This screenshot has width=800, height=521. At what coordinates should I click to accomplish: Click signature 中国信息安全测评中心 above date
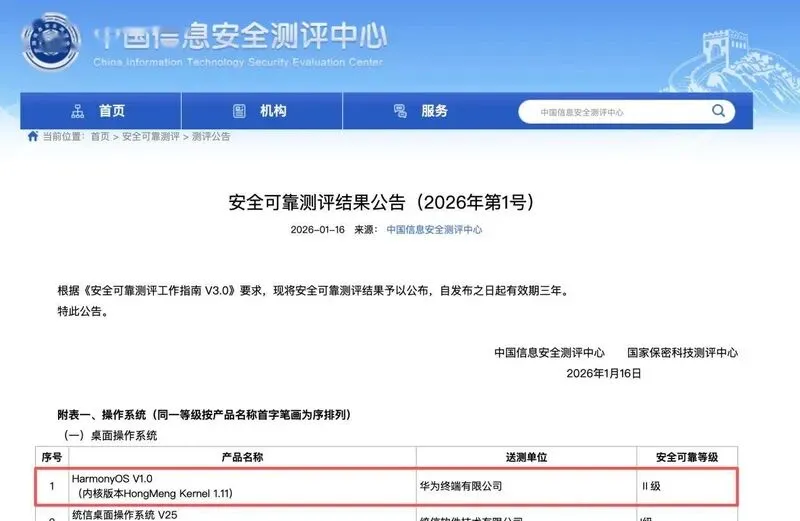pyautogui.click(x=549, y=353)
